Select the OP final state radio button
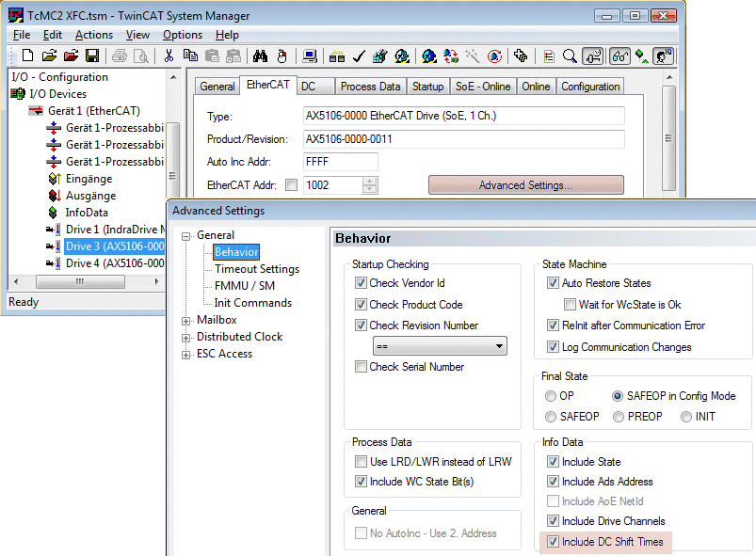This screenshot has height=556, width=756. coord(550,396)
